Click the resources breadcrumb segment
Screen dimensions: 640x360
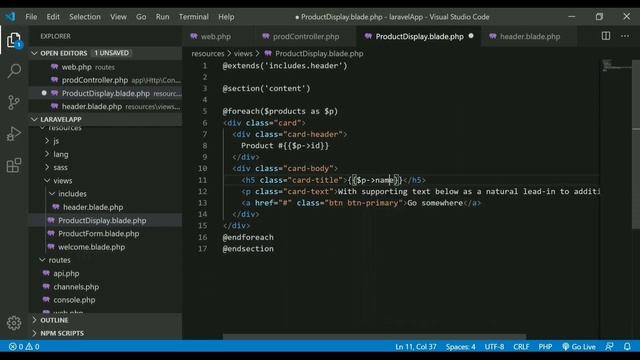pos(208,53)
